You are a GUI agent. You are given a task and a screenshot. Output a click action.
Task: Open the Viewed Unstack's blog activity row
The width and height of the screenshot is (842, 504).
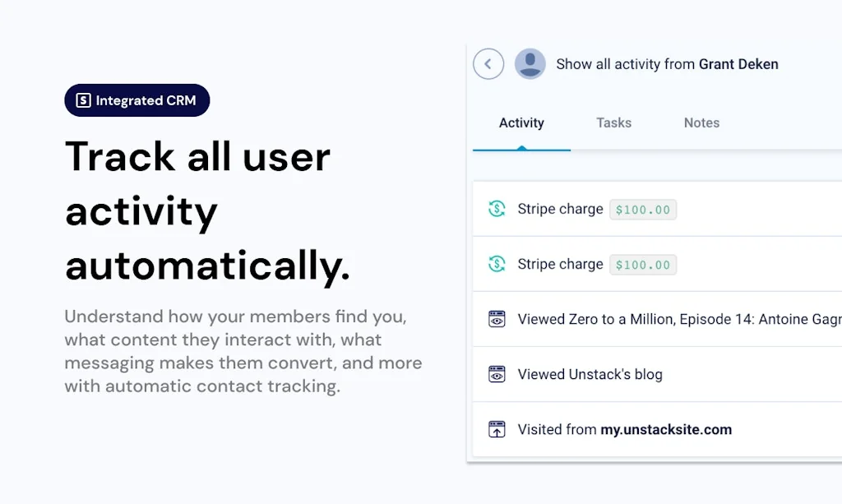[x=590, y=374]
